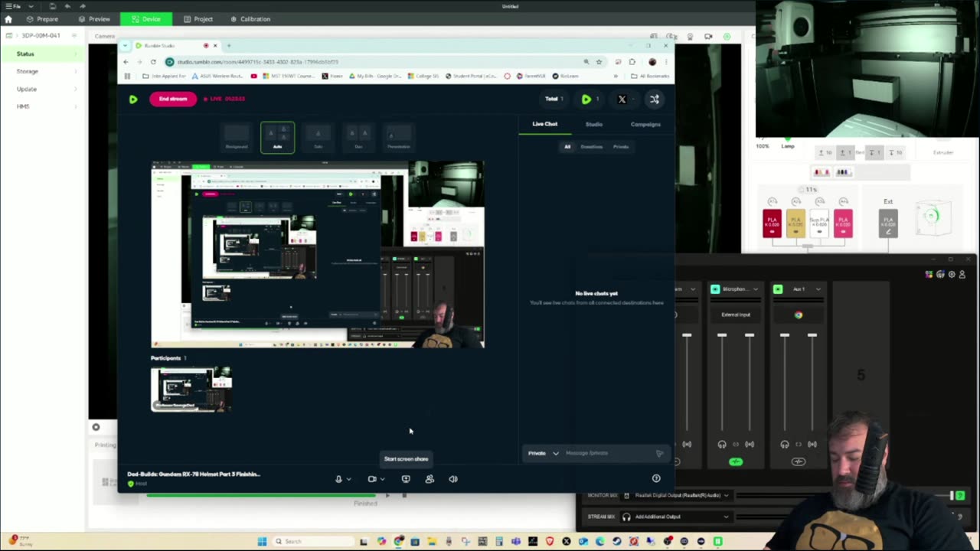Screen dimensions: 980x551
Task: Select the Solo layout thumbnail
Action: (x=318, y=138)
